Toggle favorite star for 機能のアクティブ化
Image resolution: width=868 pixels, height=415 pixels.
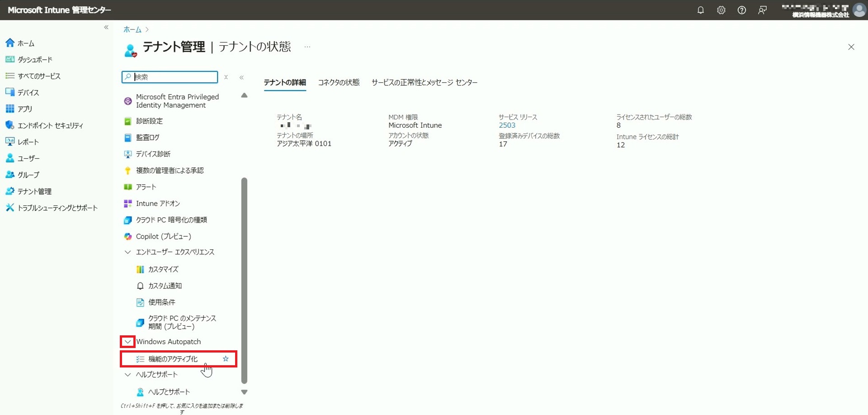click(226, 359)
